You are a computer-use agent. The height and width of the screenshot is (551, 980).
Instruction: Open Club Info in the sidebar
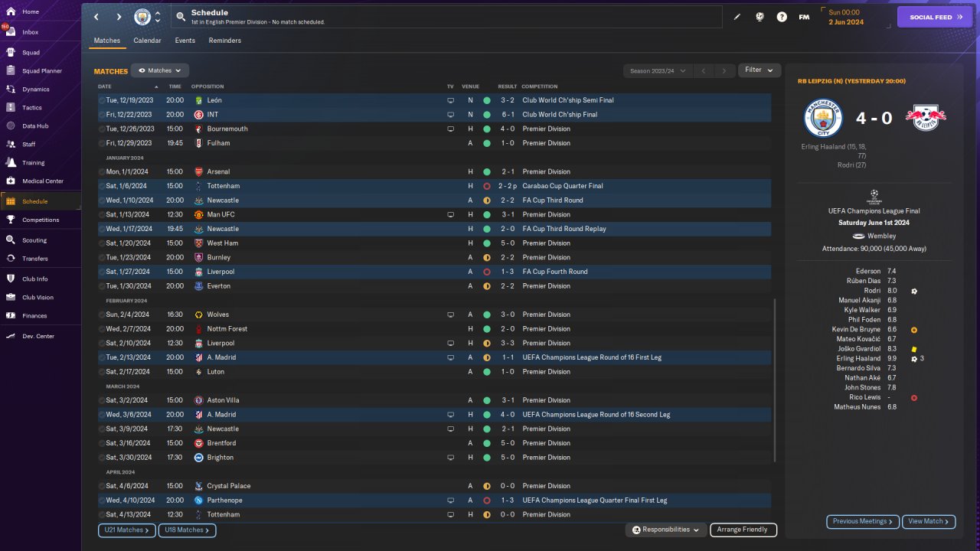tap(35, 279)
